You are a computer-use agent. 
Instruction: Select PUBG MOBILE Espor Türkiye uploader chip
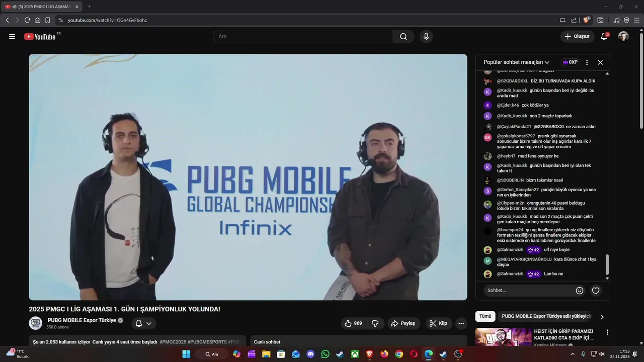(x=547, y=316)
